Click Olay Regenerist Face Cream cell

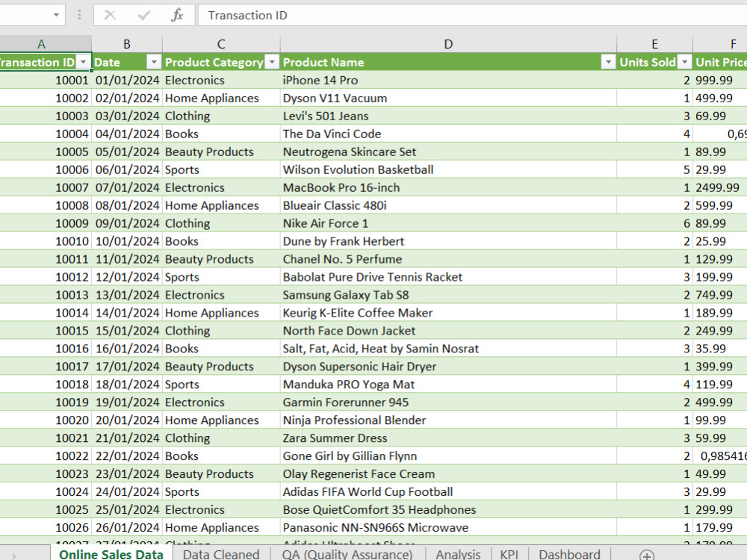tap(448, 474)
